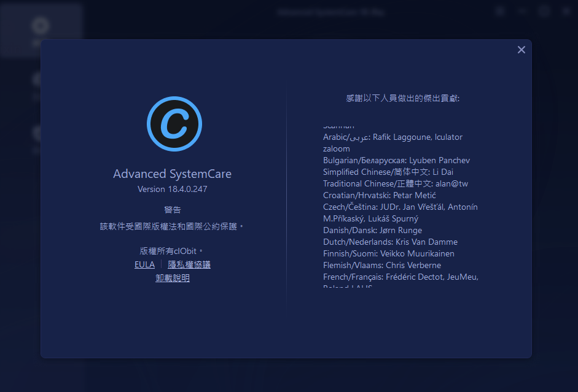
Task: Click the Version 18.4.0.247 text
Action: [x=173, y=189]
